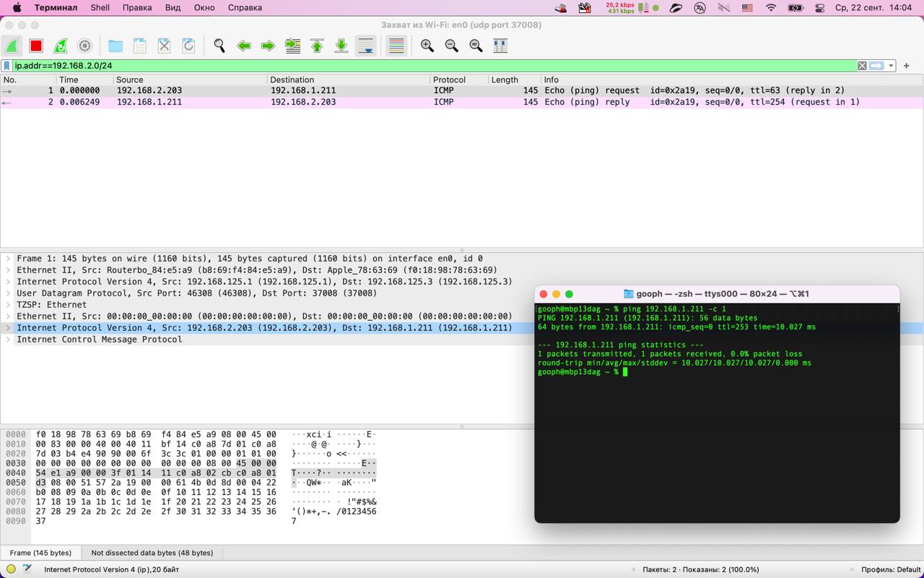Expand the Frame 1 tree row

pos(8,259)
